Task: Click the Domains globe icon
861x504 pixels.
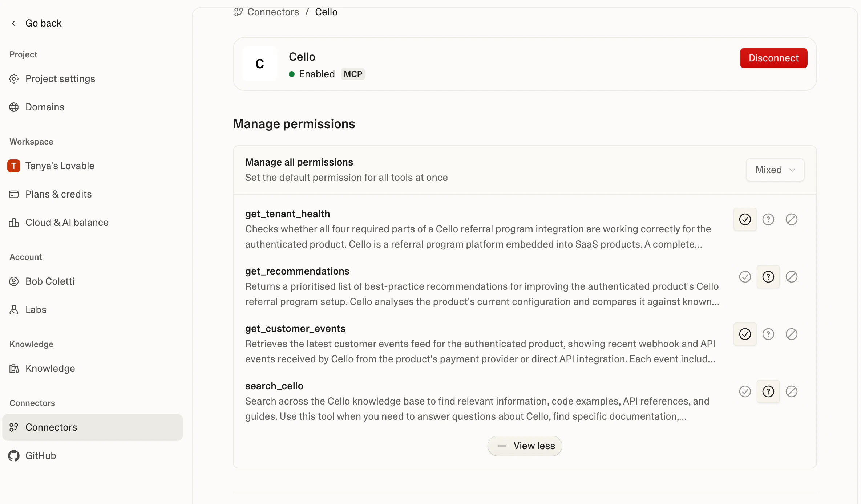Action: [14, 107]
